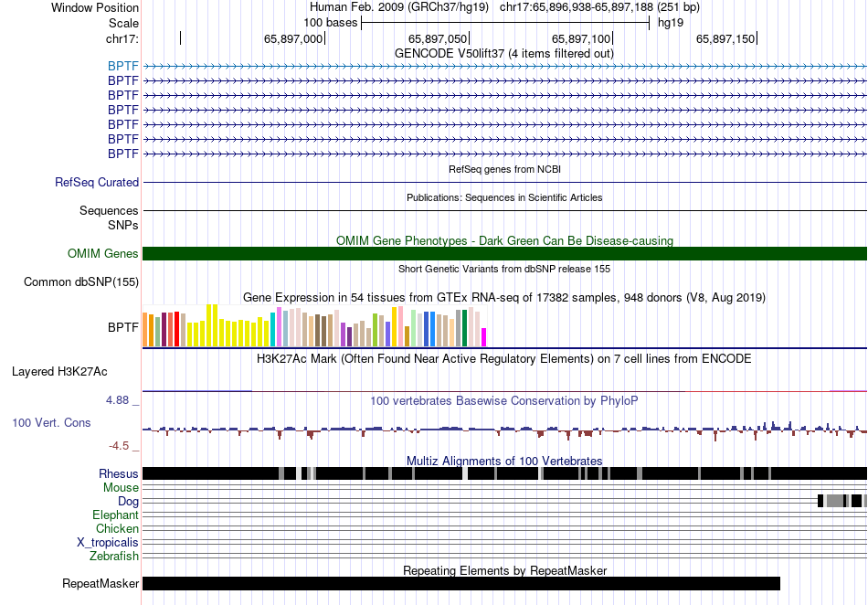Click the chr17: ruler label

122,38
